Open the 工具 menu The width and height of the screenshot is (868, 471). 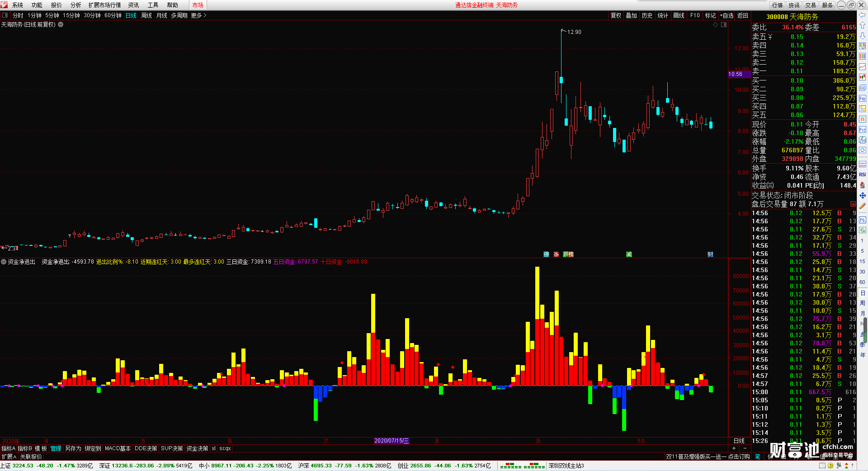coord(153,5)
